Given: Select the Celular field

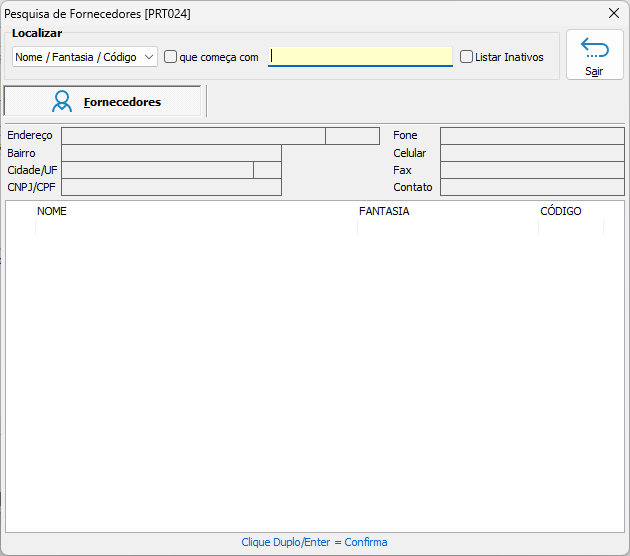Looking at the screenshot, I should tap(531, 153).
